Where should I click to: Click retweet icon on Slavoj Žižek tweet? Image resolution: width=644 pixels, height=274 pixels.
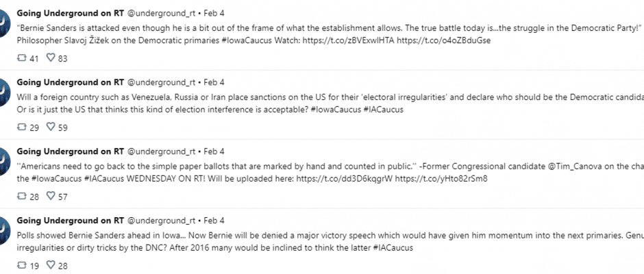[x=21, y=58]
